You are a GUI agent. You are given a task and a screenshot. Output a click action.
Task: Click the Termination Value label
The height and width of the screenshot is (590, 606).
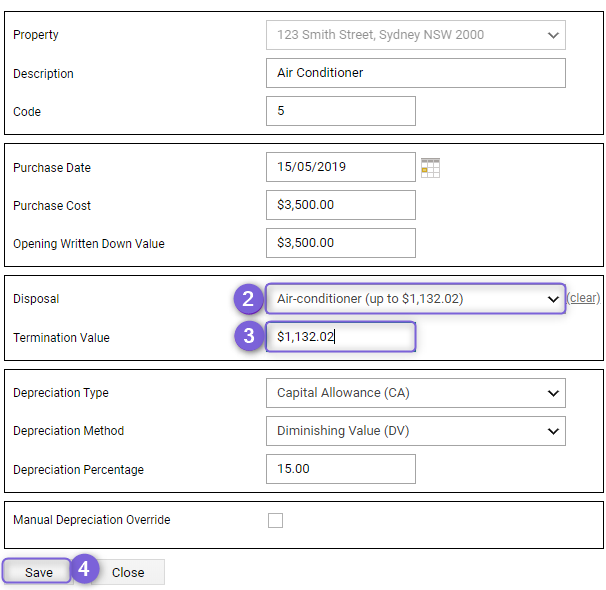pyautogui.click(x=61, y=338)
